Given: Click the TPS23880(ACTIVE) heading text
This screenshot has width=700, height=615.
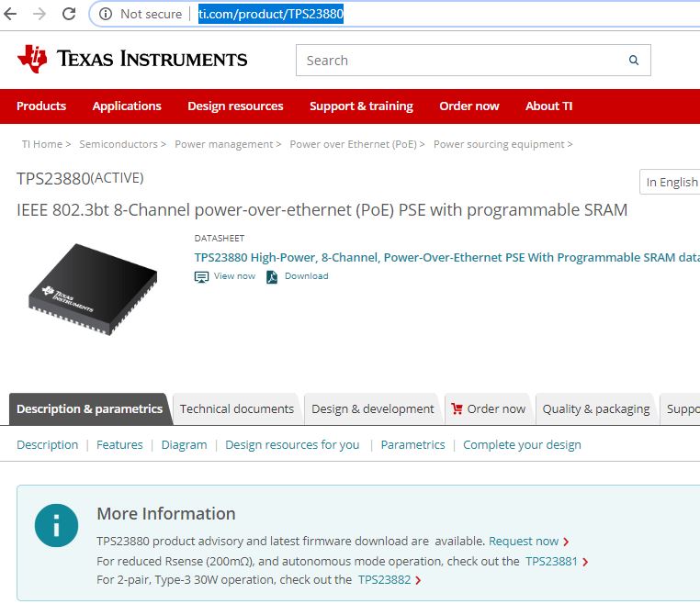Looking at the screenshot, I should coord(80,178).
